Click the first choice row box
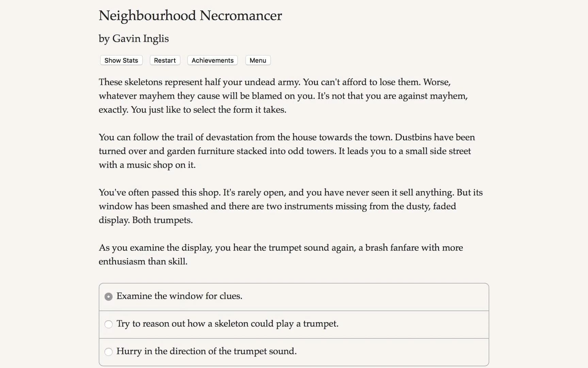The height and width of the screenshot is (368, 588). (294, 296)
